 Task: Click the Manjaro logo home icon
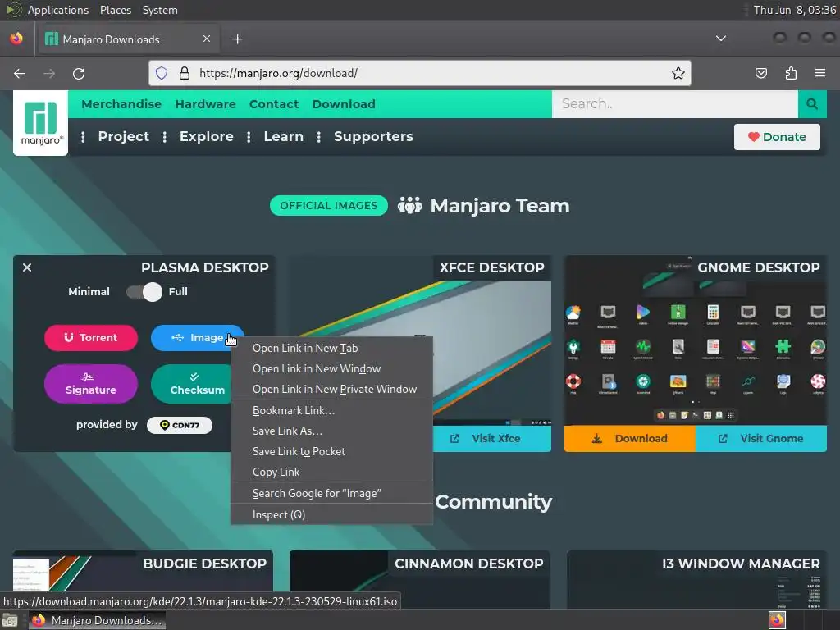point(40,123)
